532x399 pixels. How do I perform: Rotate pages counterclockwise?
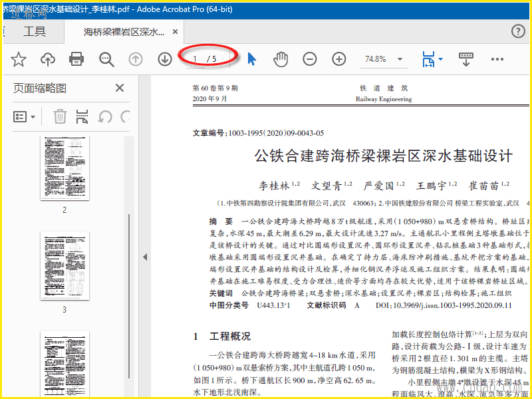click(105, 117)
